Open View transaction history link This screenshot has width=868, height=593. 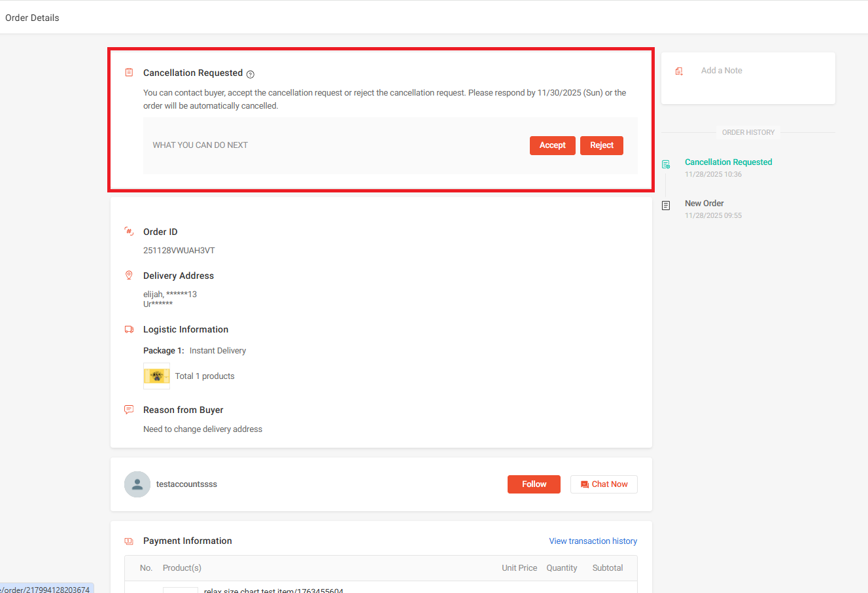pos(593,541)
